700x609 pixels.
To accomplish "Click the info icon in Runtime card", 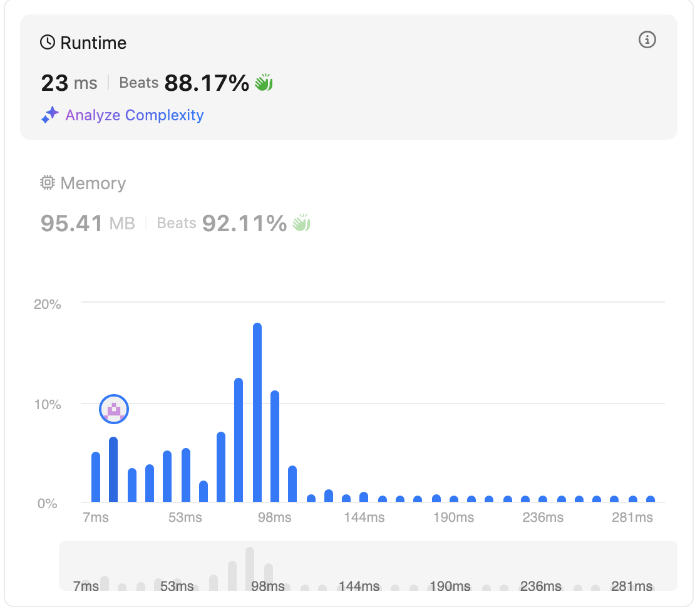I will coord(647,39).
